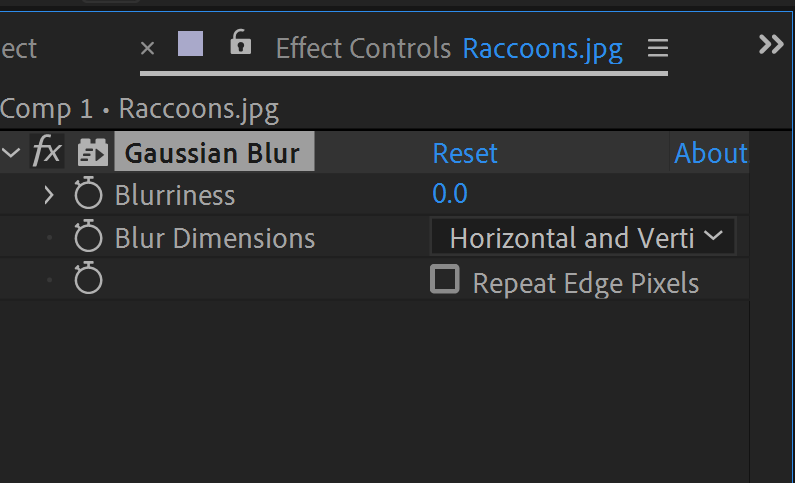Select the Gaussian Blur effect name
This screenshot has width=795, height=483.
[214, 152]
